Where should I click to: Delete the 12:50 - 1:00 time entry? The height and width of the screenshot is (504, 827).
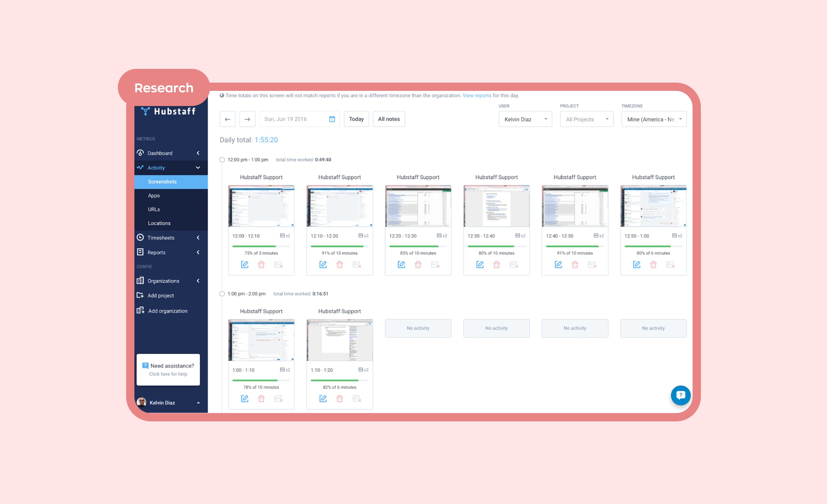[x=653, y=264]
